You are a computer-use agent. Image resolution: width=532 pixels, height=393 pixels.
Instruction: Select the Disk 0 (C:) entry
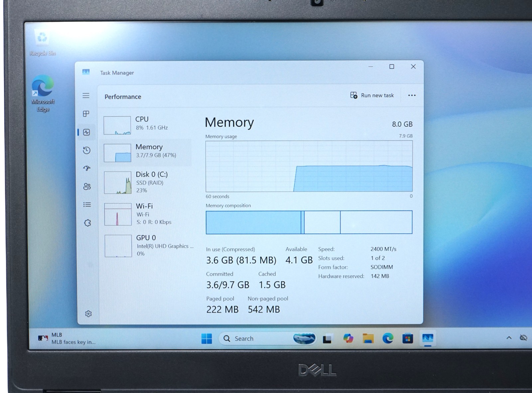click(x=146, y=182)
